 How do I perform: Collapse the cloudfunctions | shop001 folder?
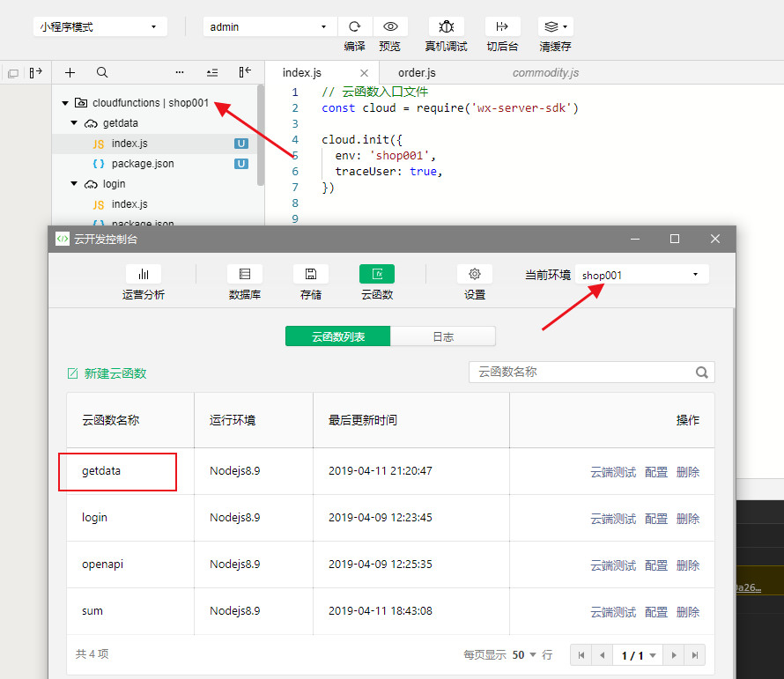click(x=65, y=103)
